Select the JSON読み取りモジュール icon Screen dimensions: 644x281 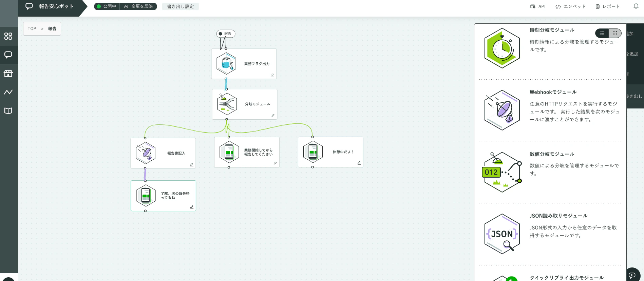pyautogui.click(x=502, y=234)
